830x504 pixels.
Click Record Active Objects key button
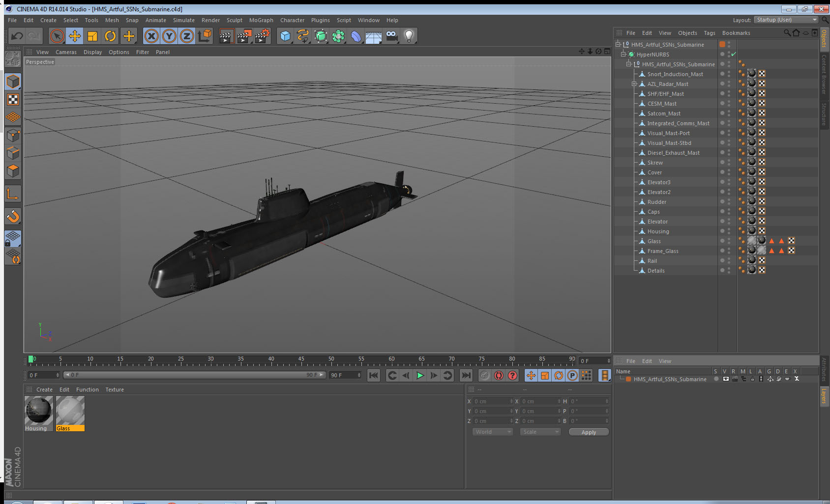click(x=485, y=376)
